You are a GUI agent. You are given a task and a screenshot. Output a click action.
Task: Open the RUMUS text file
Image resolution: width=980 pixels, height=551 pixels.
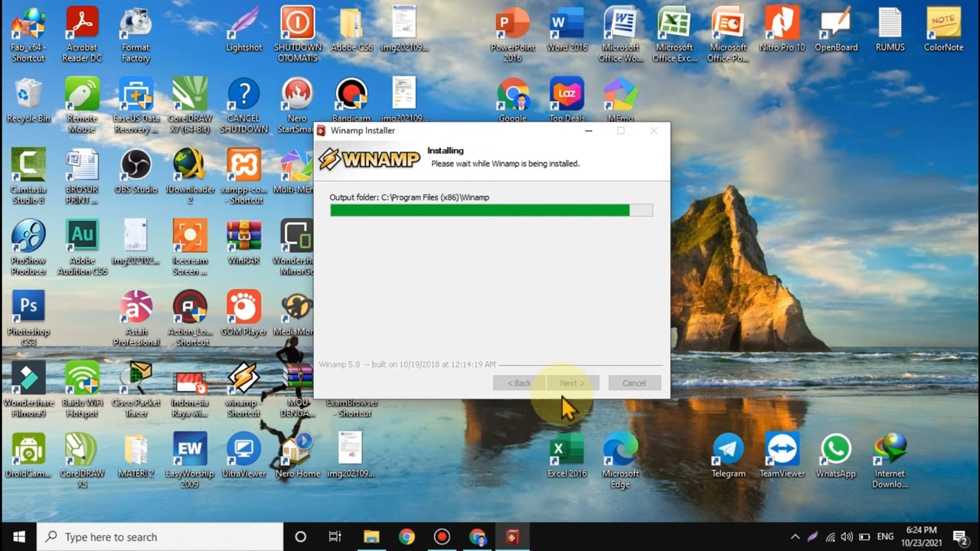(890, 31)
